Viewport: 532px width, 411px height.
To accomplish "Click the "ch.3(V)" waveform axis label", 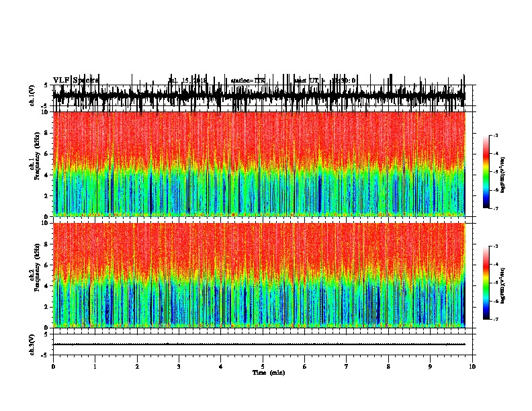I will click(32, 345).
